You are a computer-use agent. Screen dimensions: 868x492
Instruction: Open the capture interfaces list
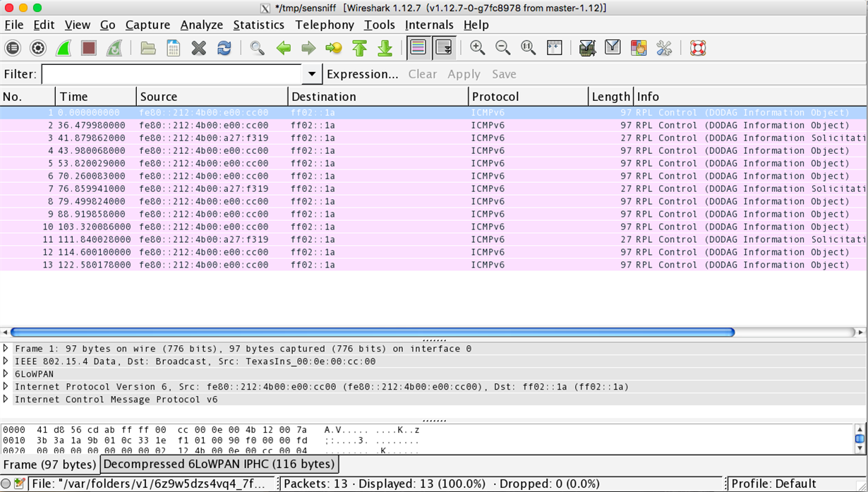[x=13, y=48]
